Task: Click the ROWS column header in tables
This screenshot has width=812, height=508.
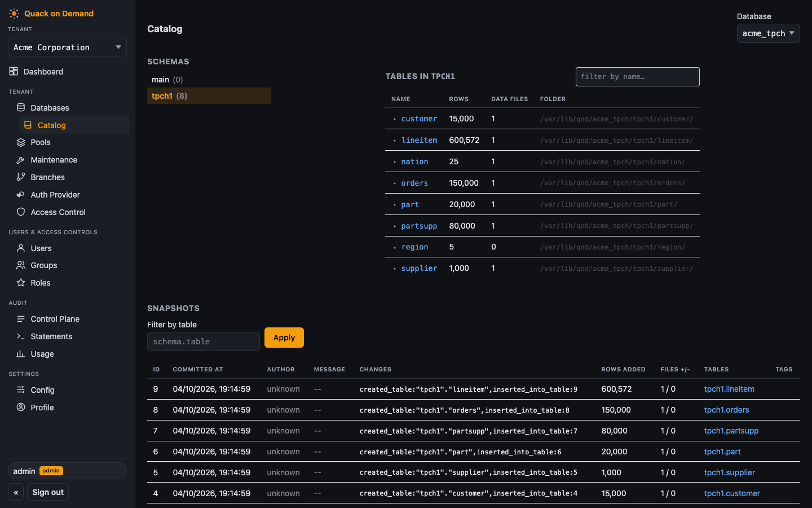Action: point(458,99)
